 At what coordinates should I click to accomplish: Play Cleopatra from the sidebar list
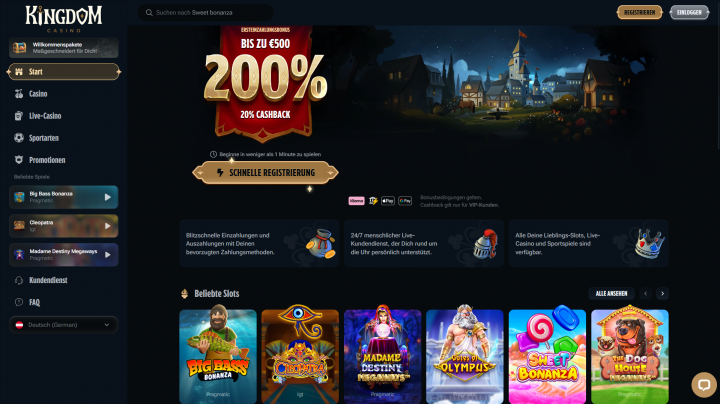click(63, 226)
